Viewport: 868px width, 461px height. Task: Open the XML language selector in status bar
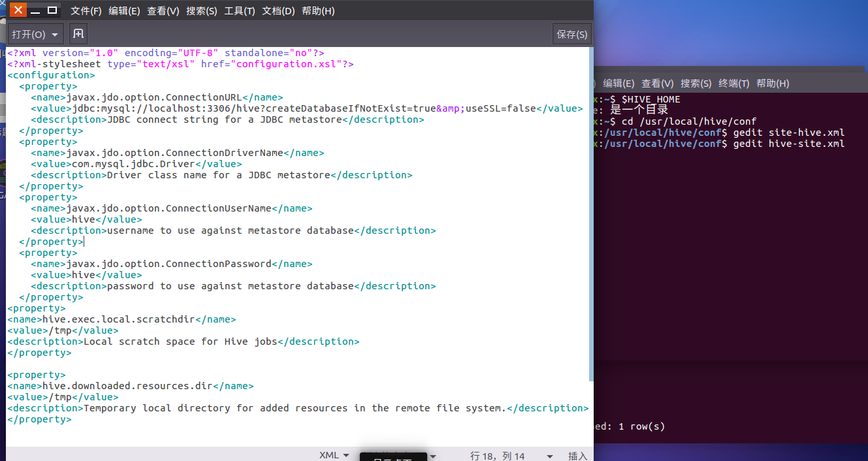click(x=334, y=455)
